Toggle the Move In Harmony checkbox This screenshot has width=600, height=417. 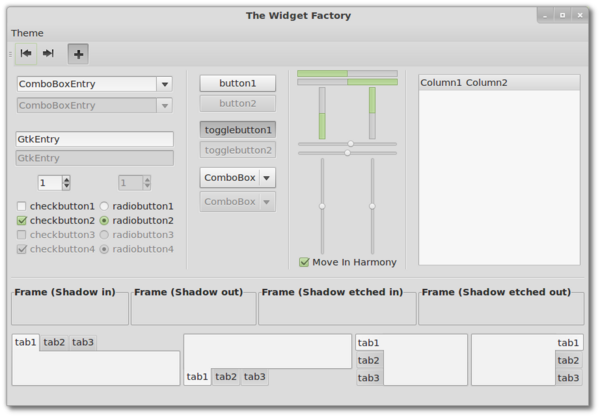[x=305, y=262]
